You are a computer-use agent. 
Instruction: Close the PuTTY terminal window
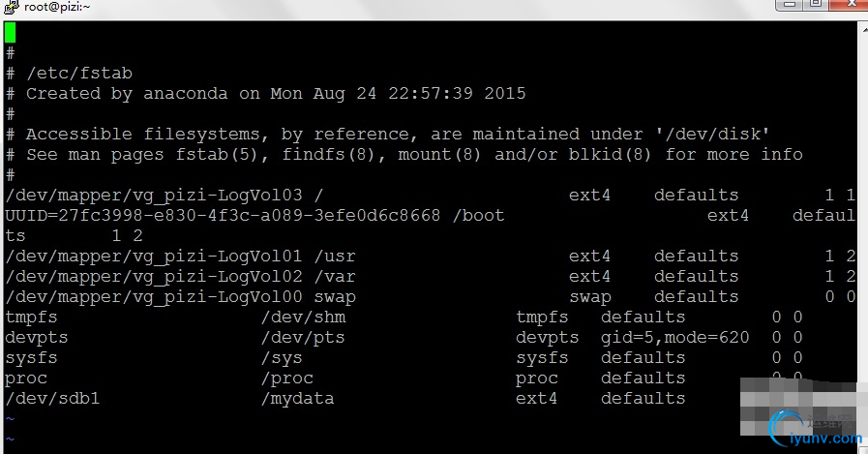click(x=852, y=5)
